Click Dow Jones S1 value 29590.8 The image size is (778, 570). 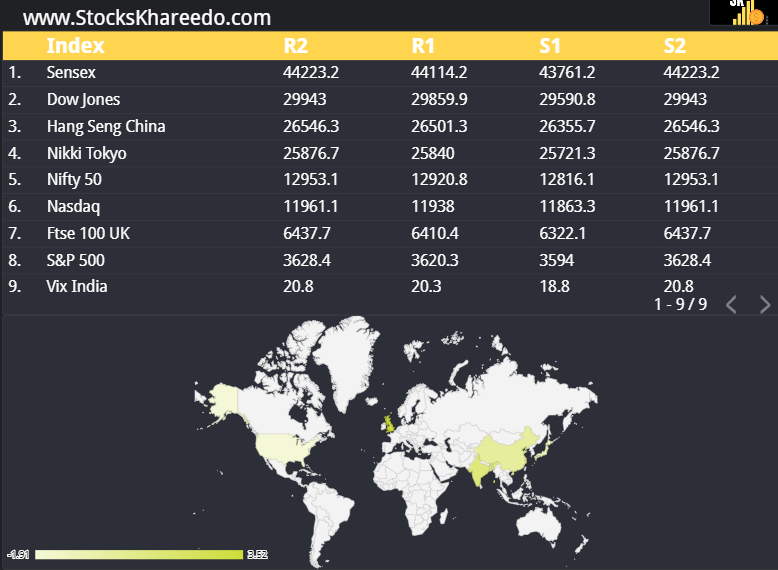pos(567,99)
